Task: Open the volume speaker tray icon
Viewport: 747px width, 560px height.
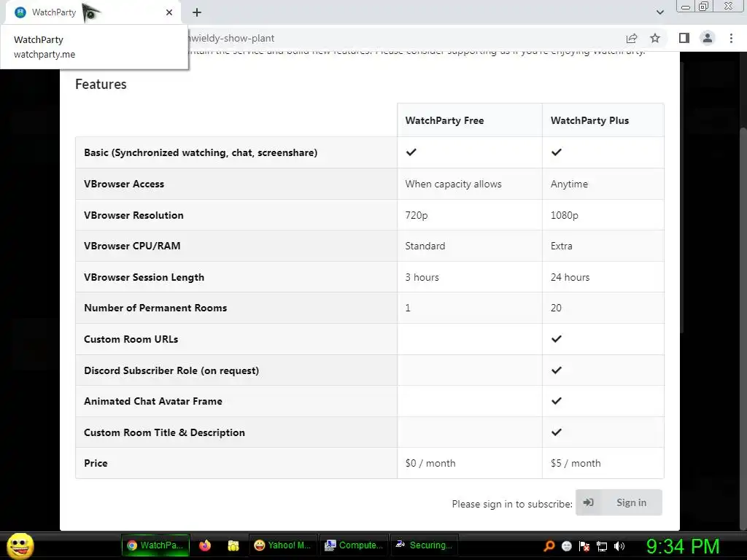Action: pos(619,545)
